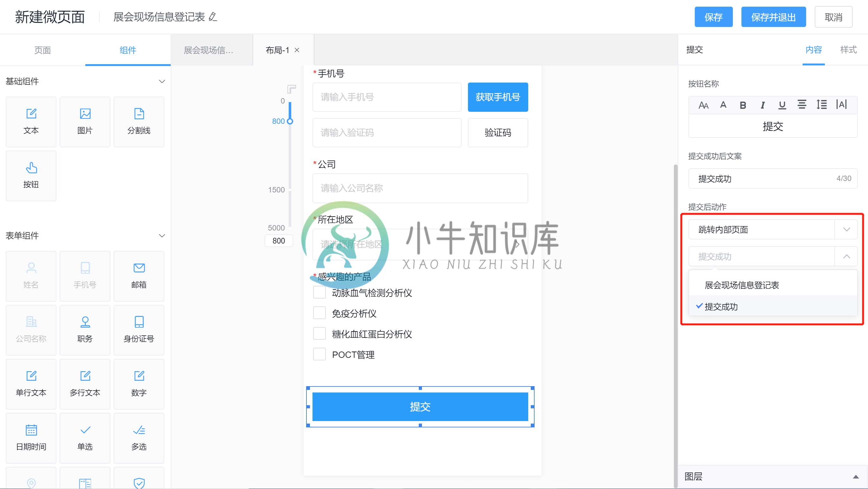Viewport: 868px width, 489px height.
Task: Select the disabled 姓名 name component
Action: tap(31, 276)
